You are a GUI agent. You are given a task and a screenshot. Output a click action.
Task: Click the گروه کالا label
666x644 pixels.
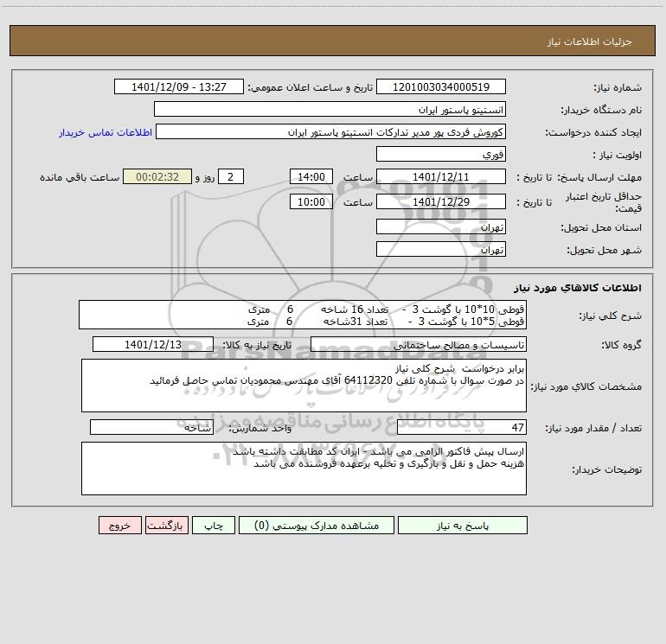pos(621,346)
